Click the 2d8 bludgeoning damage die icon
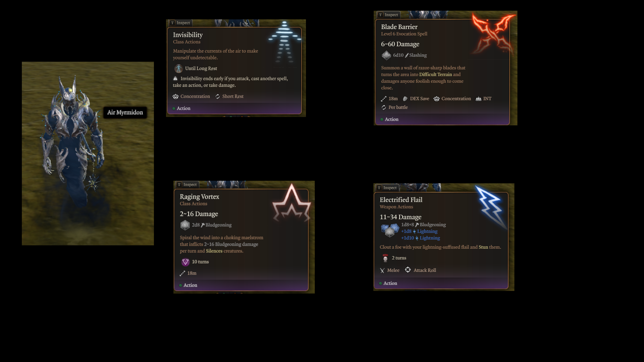The width and height of the screenshot is (644, 362). click(185, 225)
